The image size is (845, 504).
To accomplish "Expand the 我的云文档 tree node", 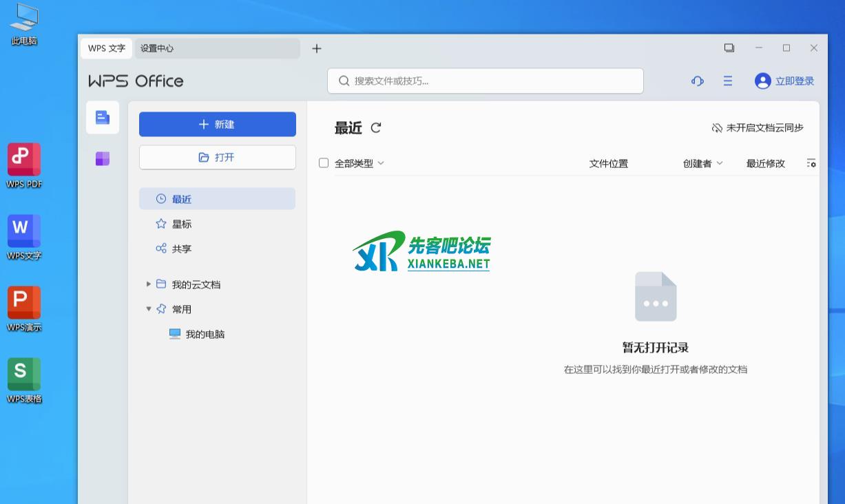I will 148,284.
